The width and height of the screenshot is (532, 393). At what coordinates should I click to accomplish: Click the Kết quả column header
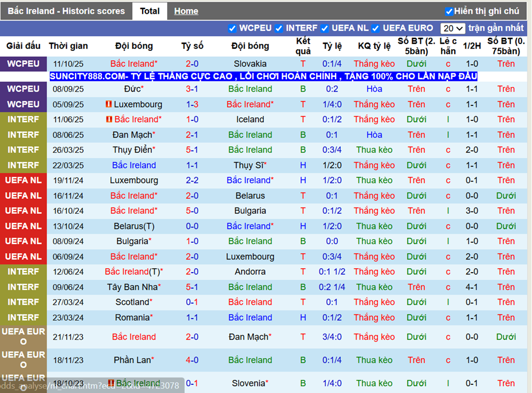pos(303,46)
